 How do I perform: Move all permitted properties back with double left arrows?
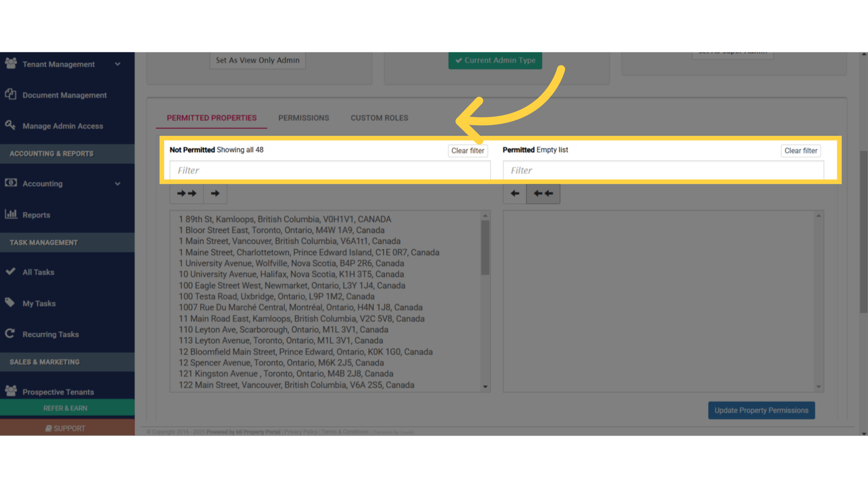tap(542, 193)
